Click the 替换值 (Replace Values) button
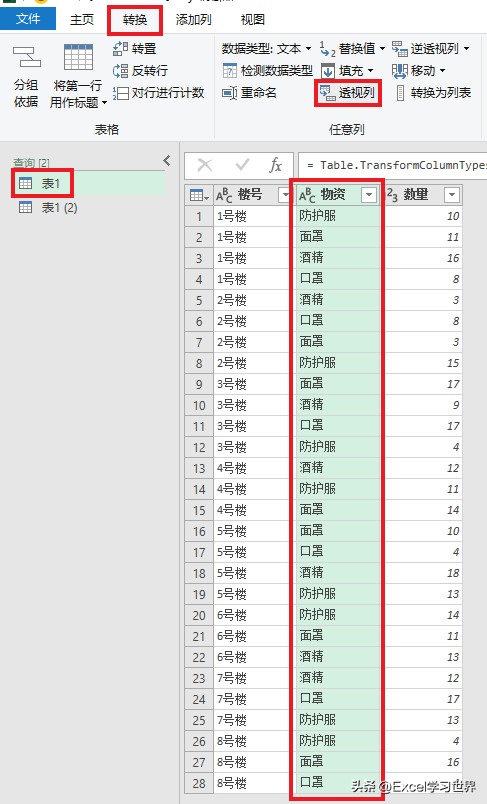487x804 pixels. point(352,49)
